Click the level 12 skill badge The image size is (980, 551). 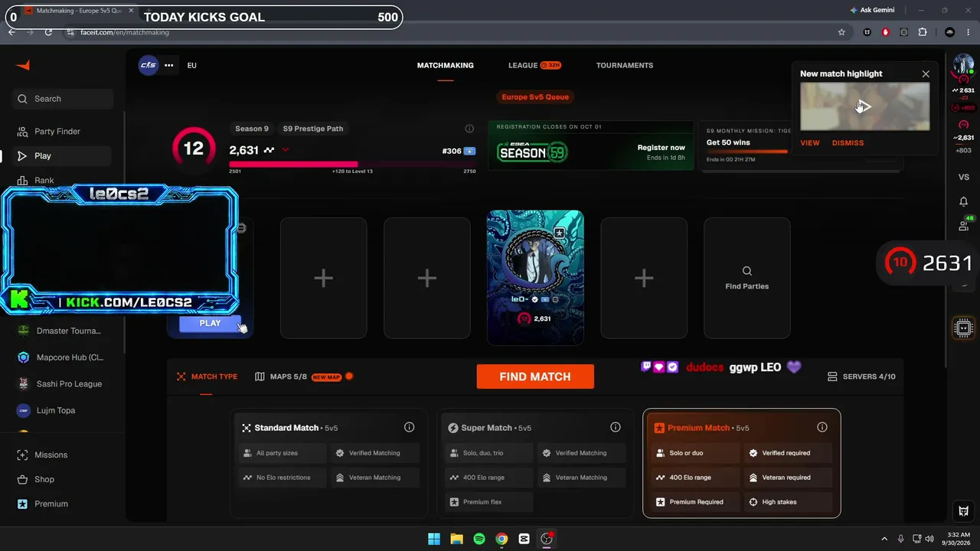[x=194, y=148]
